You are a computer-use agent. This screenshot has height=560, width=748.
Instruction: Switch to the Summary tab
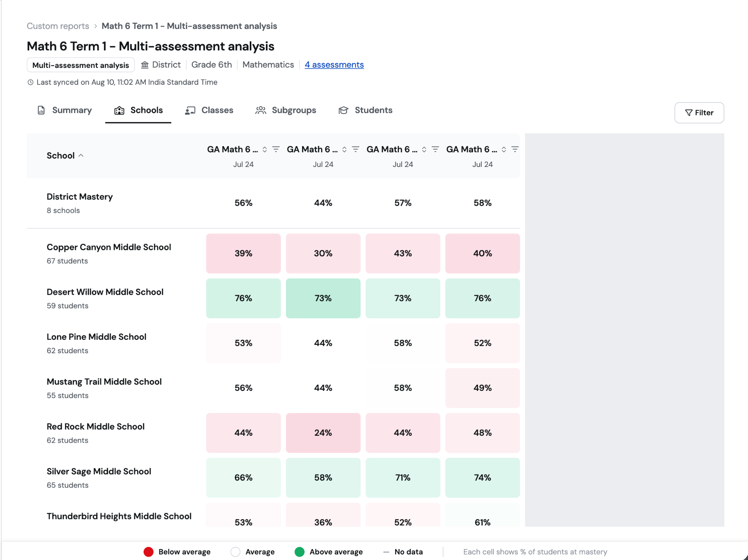pyautogui.click(x=65, y=110)
